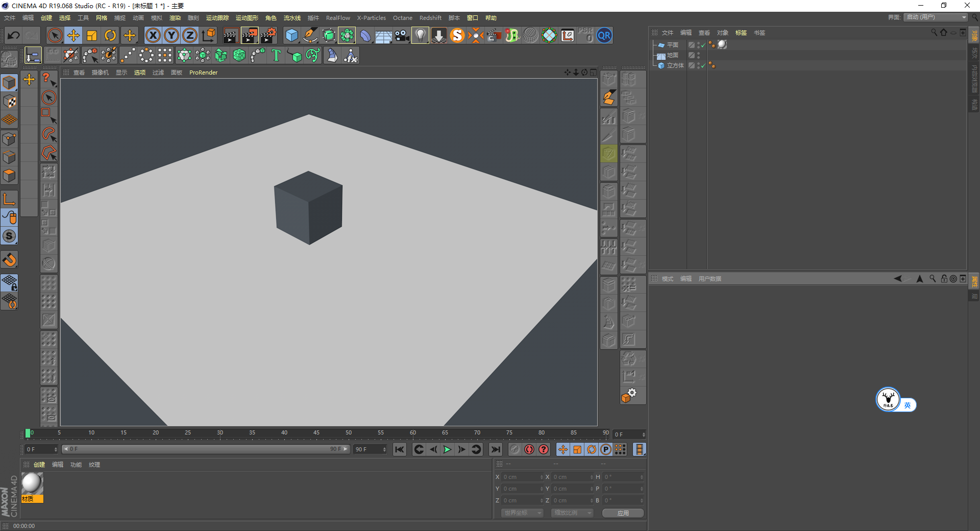This screenshot has width=980, height=531.
Task: Activate the Move tool in top toolbar
Action: click(73, 35)
